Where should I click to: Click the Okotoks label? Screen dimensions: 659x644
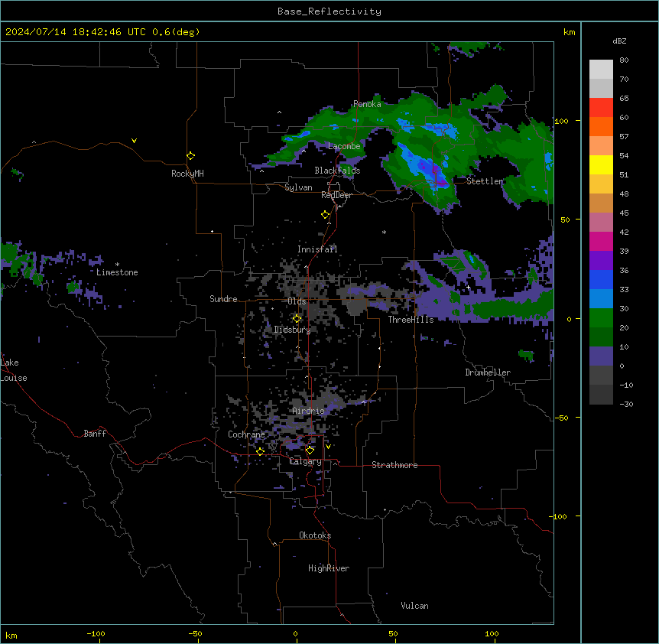315,535
